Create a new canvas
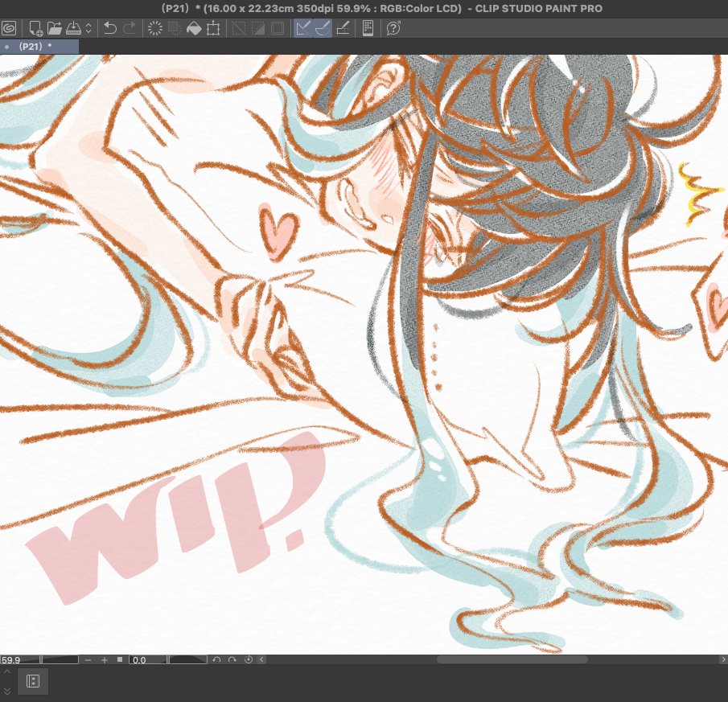The height and width of the screenshot is (702, 728). tap(35, 28)
